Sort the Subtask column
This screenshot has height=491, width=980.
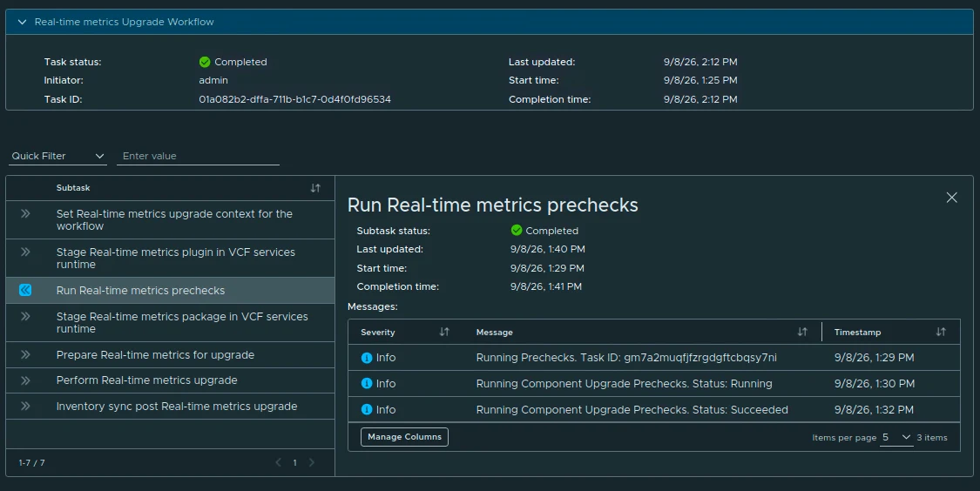pyautogui.click(x=315, y=188)
